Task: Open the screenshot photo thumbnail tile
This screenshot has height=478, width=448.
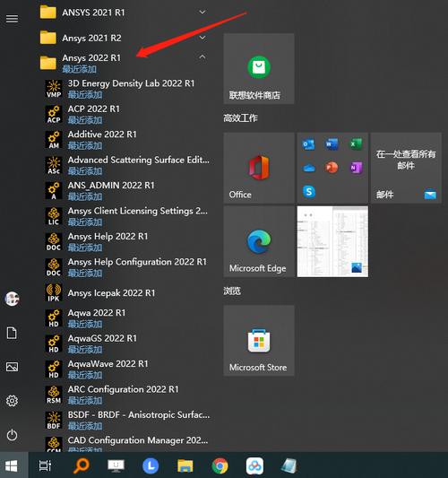Action: tap(332, 241)
